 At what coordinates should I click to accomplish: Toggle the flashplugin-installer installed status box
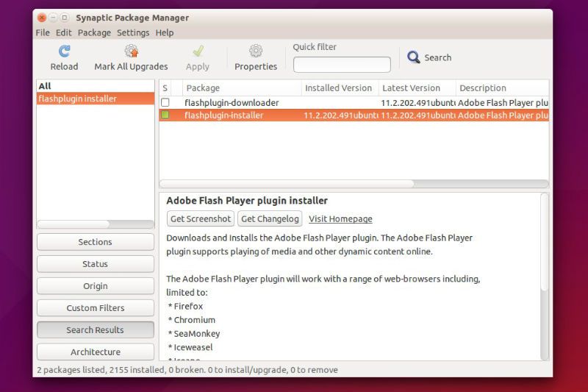click(165, 115)
